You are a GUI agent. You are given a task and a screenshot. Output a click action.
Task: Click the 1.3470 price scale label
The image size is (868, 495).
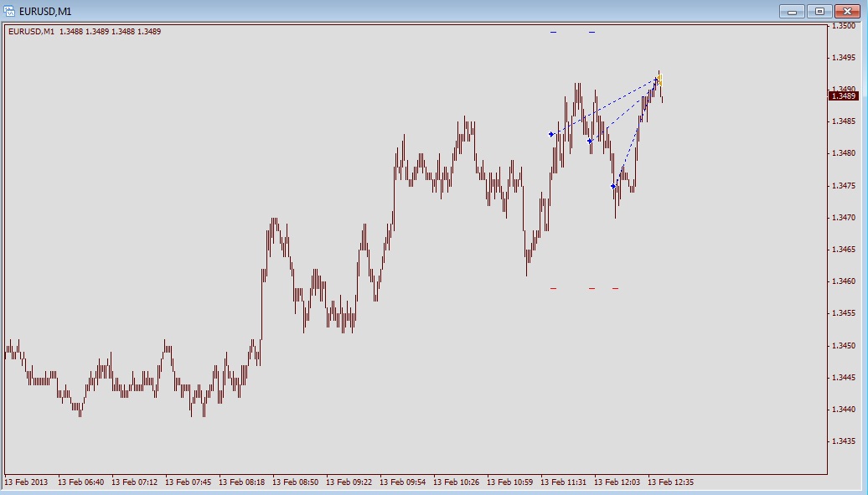844,218
